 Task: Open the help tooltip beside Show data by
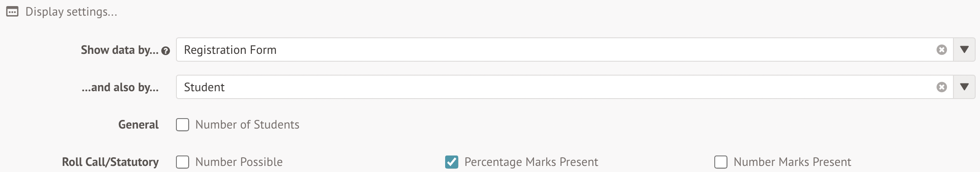[x=166, y=51]
